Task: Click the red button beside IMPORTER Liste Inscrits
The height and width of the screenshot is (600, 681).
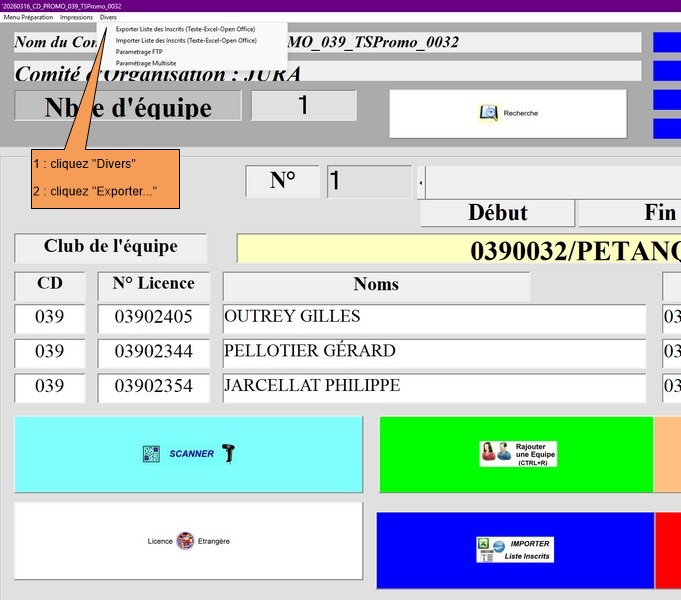Action: (x=668, y=549)
